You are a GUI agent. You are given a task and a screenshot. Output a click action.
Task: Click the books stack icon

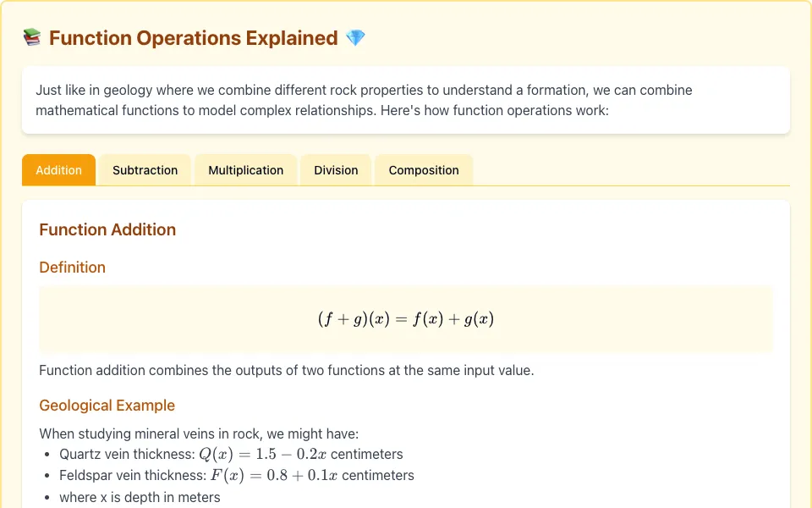(x=32, y=38)
